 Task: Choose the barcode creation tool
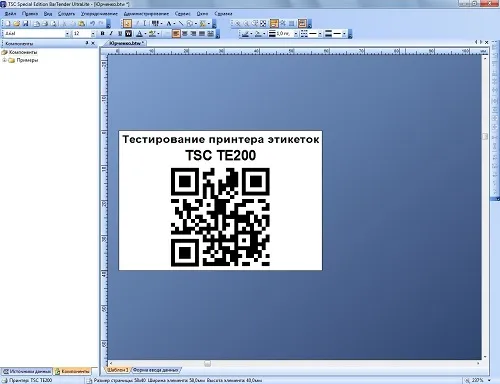(x=155, y=23)
